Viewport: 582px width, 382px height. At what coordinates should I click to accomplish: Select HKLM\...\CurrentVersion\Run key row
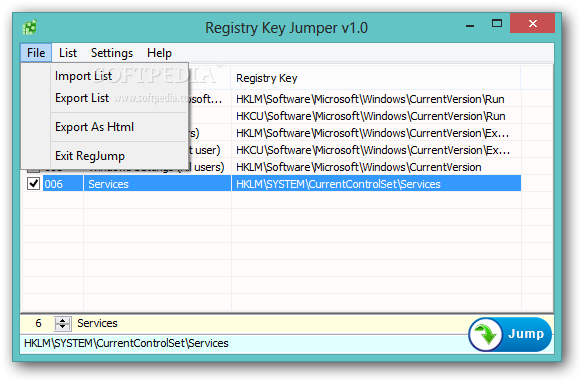(376, 99)
